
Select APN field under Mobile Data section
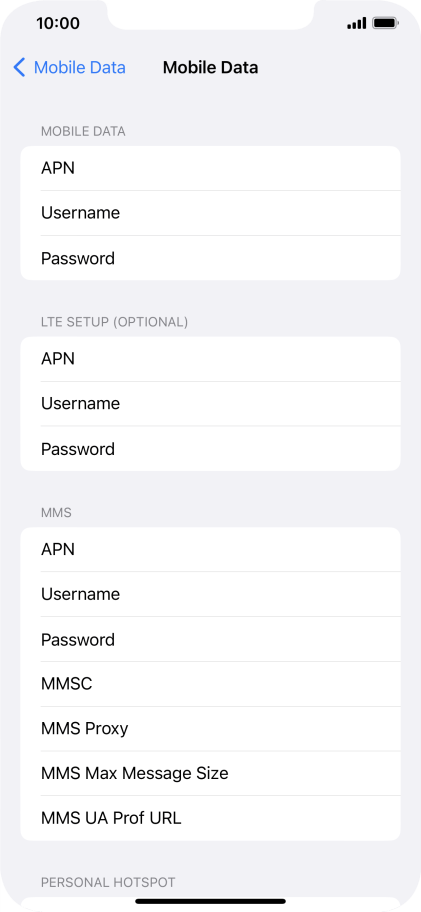(210, 168)
